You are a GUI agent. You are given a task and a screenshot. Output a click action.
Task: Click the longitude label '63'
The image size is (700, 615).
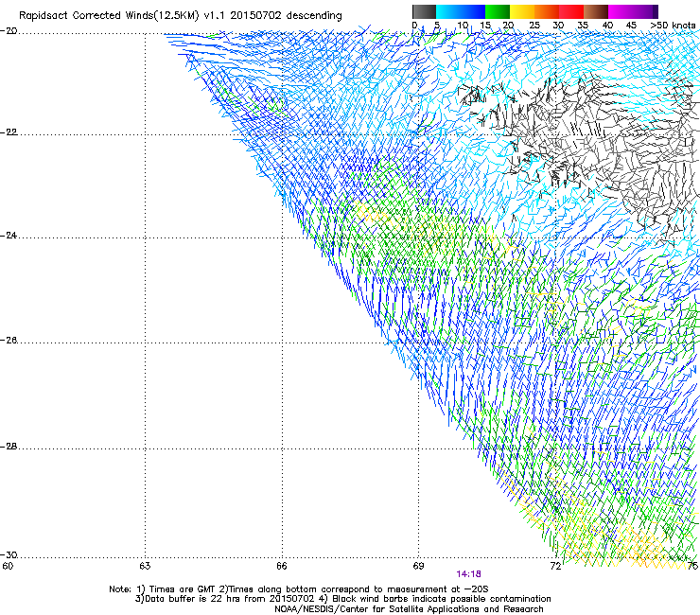(145, 567)
